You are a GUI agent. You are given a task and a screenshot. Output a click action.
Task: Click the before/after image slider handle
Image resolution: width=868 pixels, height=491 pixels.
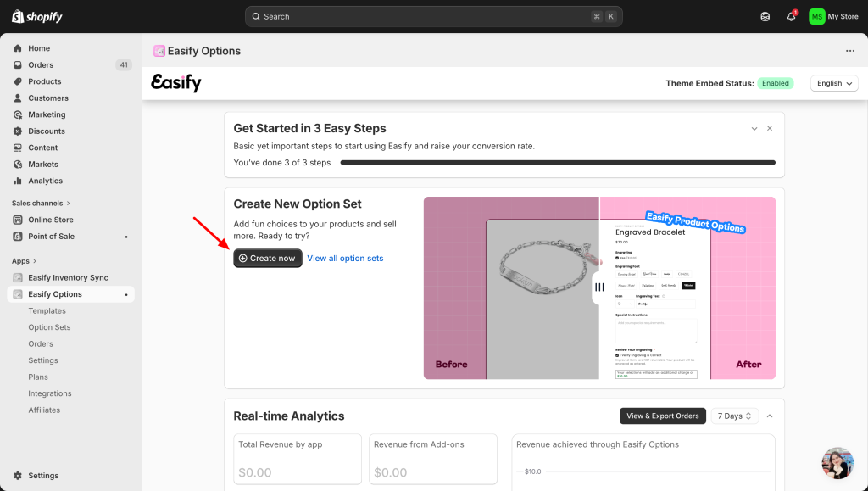(599, 287)
